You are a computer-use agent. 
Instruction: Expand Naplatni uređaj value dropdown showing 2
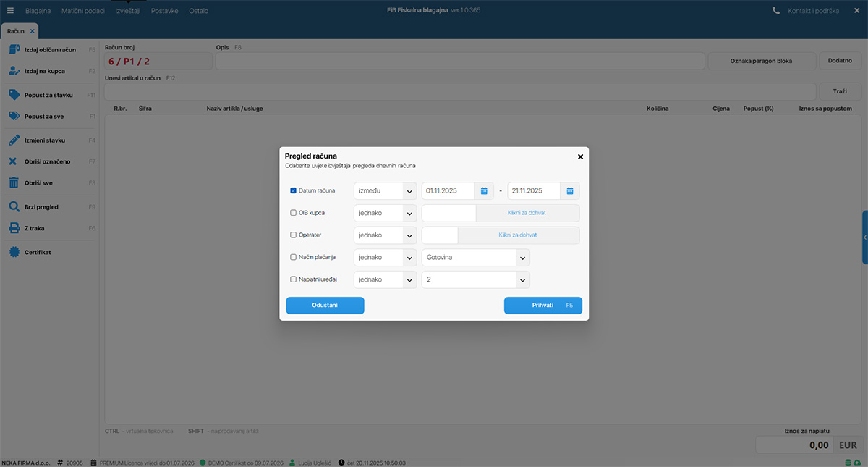(x=522, y=279)
